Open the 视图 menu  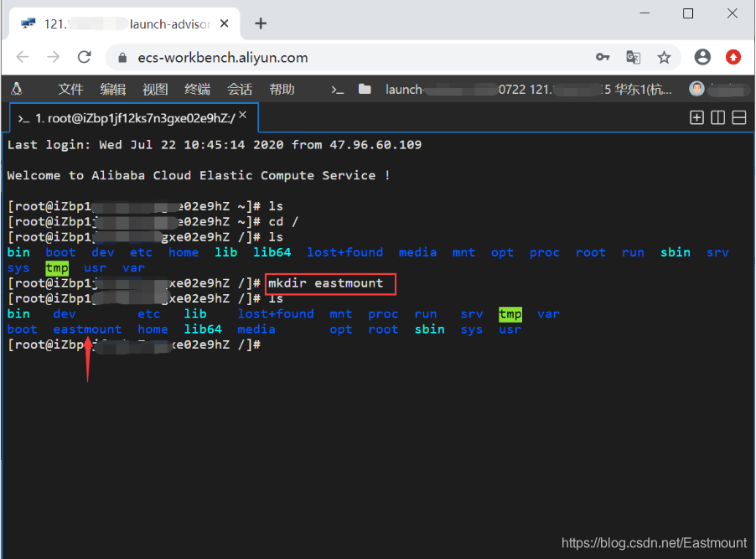point(155,89)
